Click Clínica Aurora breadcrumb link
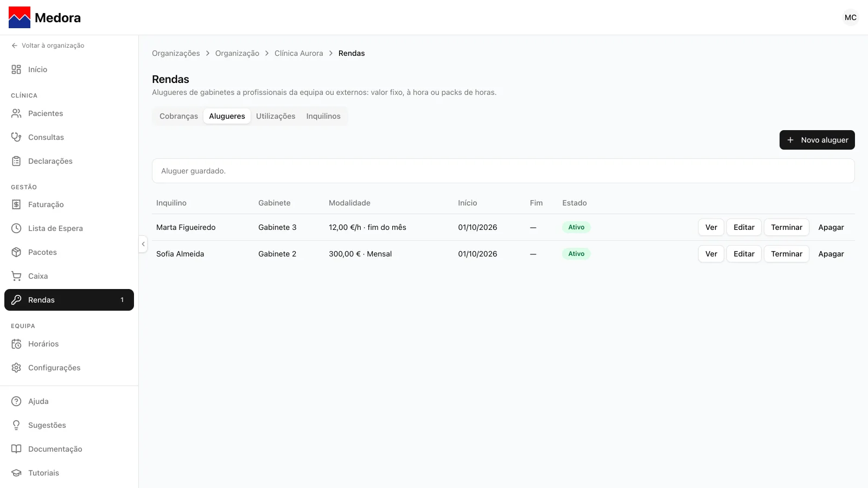This screenshot has width=868, height=488. (x=298, y=53)
